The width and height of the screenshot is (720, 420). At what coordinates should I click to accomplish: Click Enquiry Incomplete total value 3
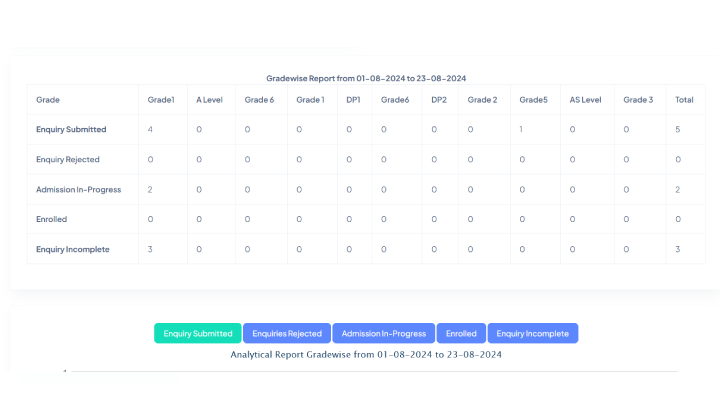click(678, 250)
